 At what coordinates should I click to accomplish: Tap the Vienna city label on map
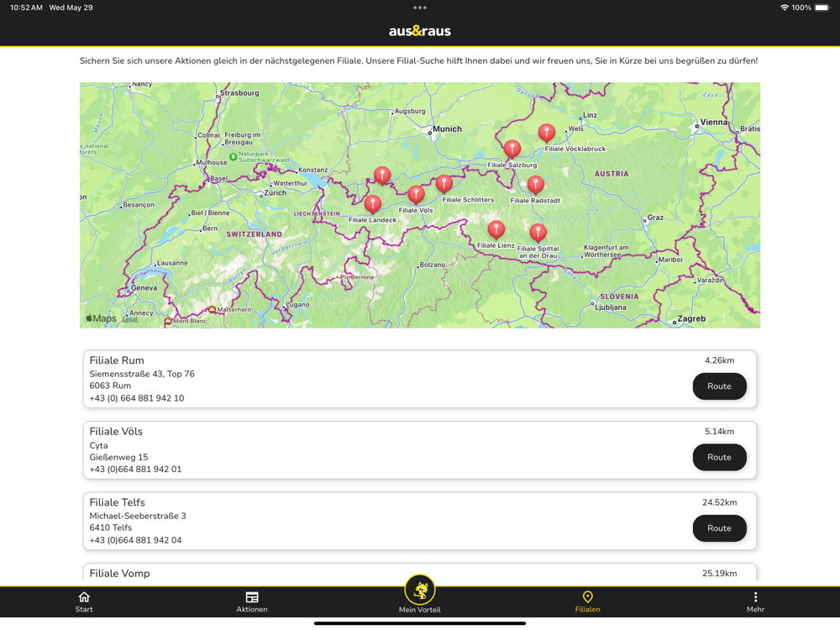click(713, 122)
